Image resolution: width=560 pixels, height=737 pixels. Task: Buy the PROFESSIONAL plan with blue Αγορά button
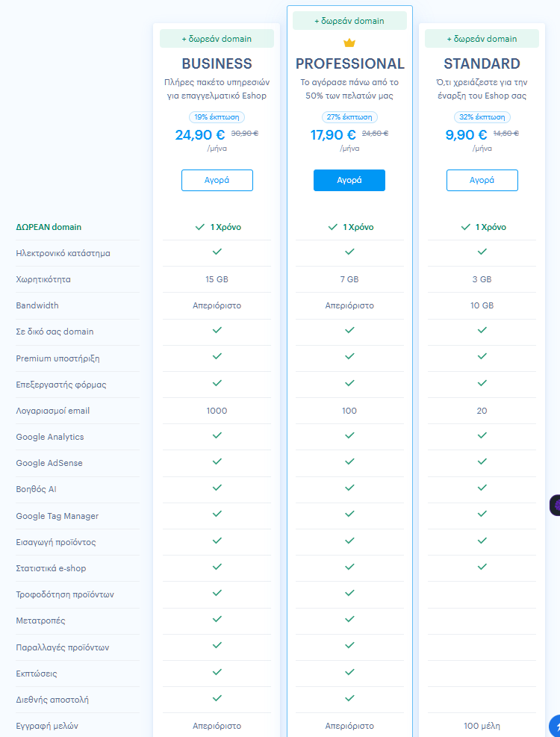click(x=349, y=180)
